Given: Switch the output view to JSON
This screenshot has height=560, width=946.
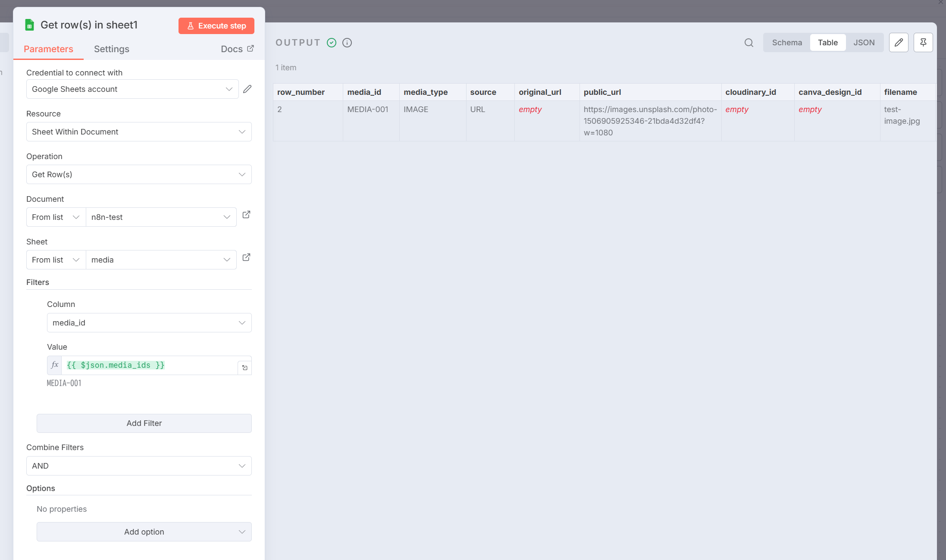Looking at the screenshot, I should (x=864, y=43).
